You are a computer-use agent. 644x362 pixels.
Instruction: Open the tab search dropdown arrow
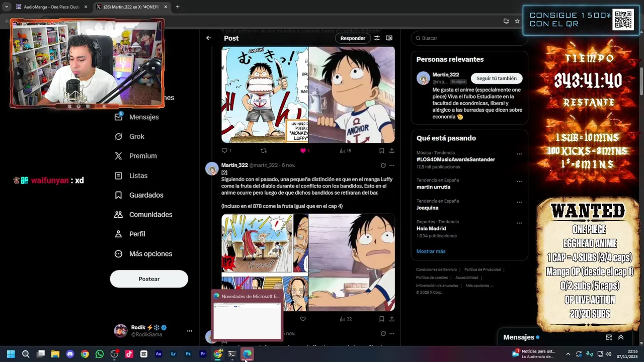pyautogui.click(x=6, y=7)
